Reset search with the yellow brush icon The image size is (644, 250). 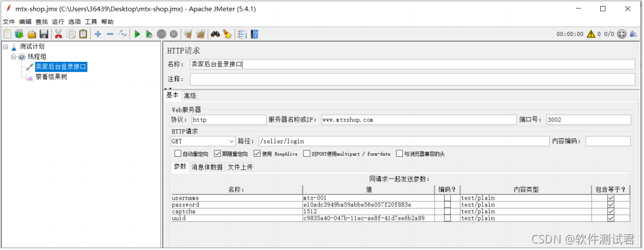tap(227, 34)
